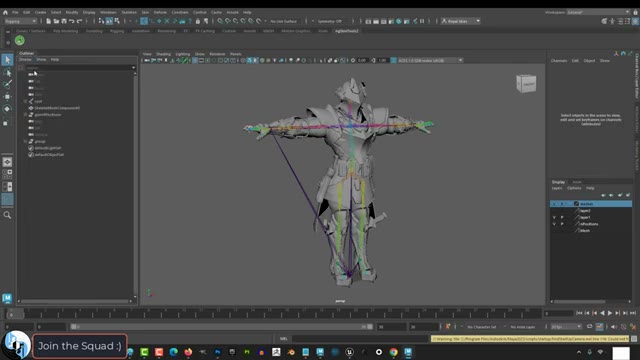The height and width of the screenshot is (360, 640).
Task: Toggle the V visibility box of layer1
Action: point(554,217)
